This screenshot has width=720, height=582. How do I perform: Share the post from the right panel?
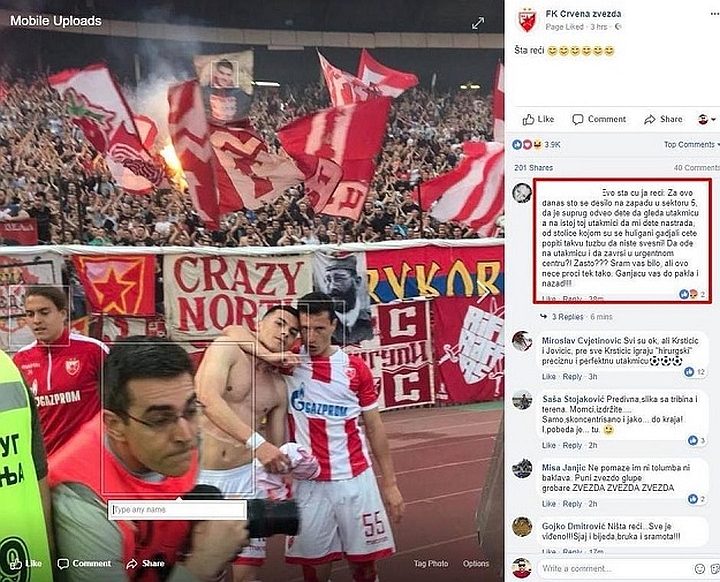[x=663, y=119]
